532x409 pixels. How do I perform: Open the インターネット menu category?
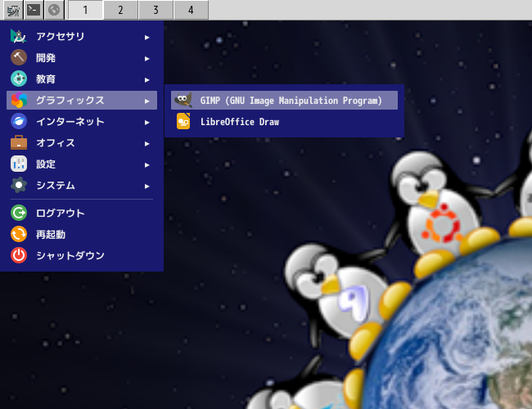tap(82, 122)
